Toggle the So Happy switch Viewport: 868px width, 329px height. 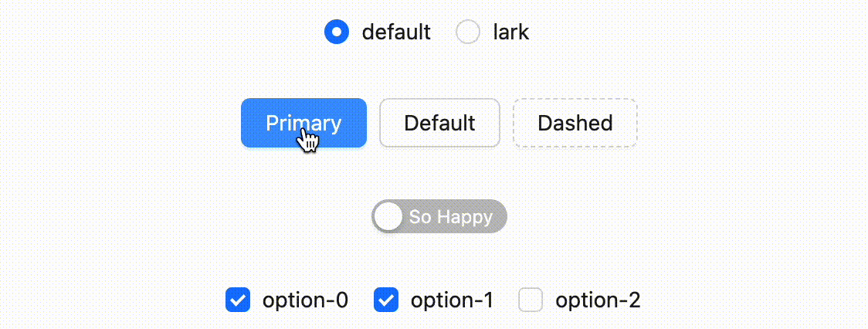[x=439, y=217]
